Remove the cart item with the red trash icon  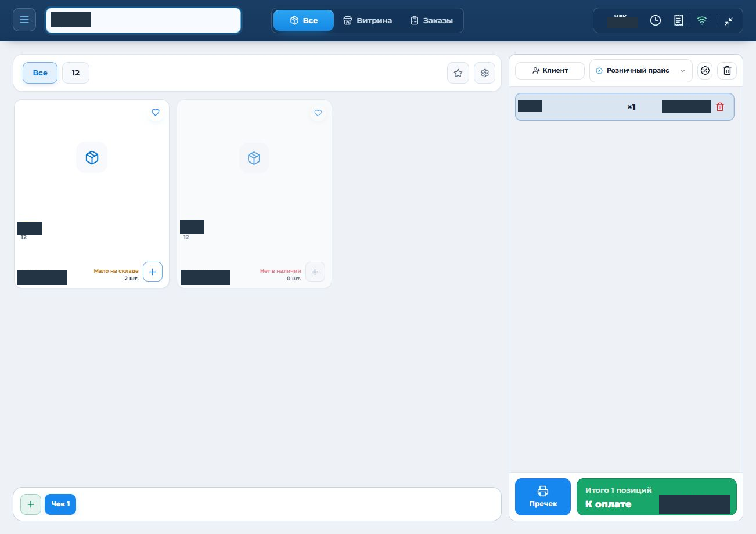pyautogui.click(x=720, y=107)
